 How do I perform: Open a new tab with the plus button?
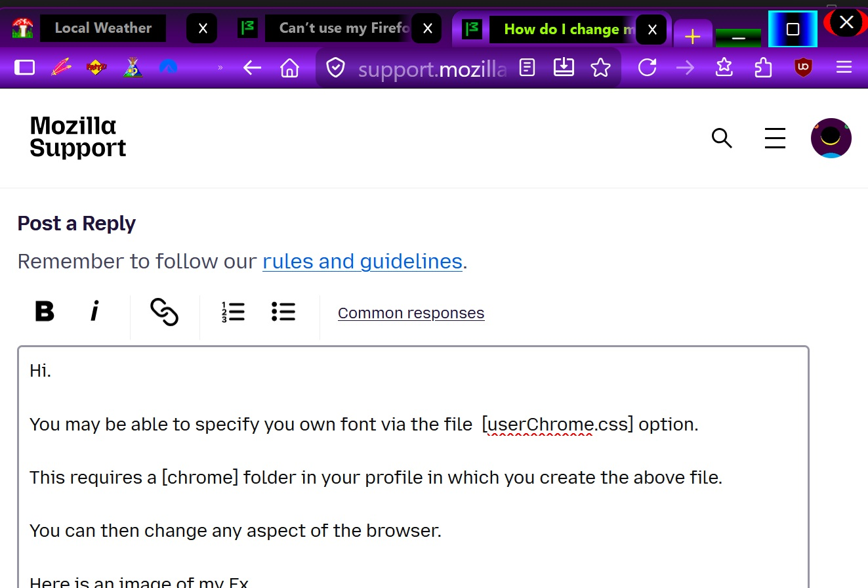point(692,37)
